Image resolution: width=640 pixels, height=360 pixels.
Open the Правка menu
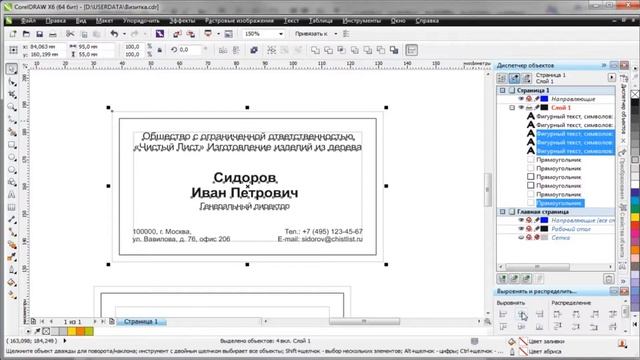pyautogui.click(x=56, y=20)
